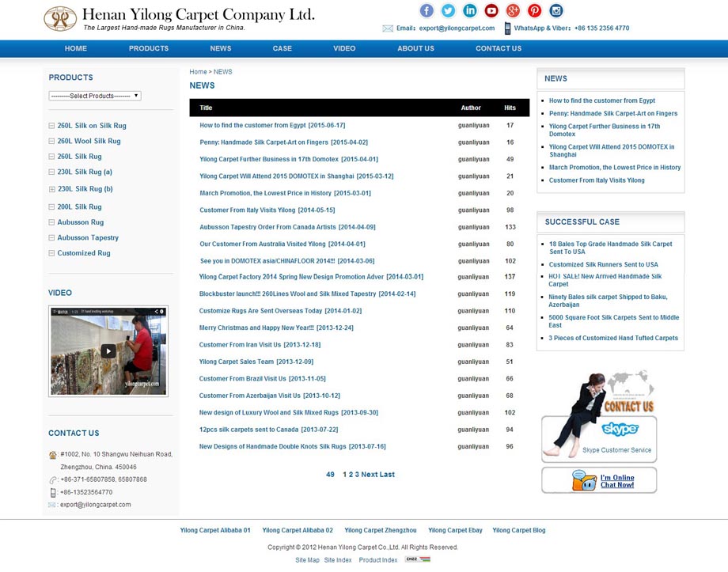
Task: Click the Instagram icon
Action: [556, 10]
